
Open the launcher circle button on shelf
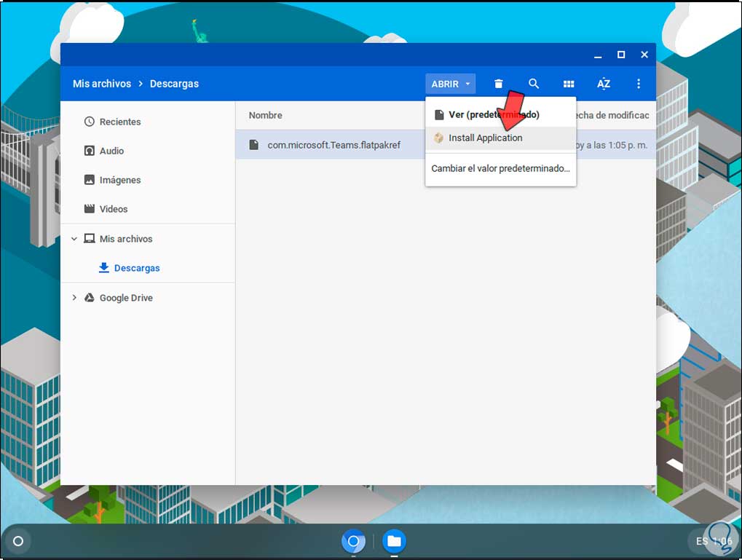point(18,541)
